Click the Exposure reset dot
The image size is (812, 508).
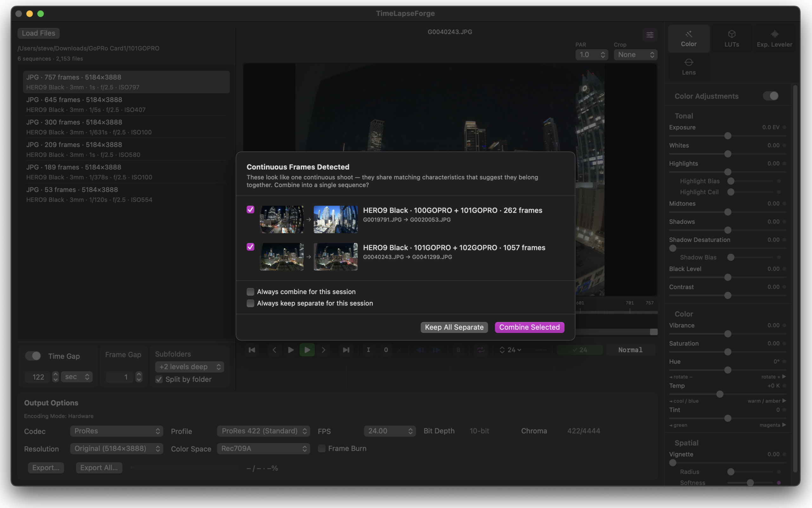pyautogui.click(x=784, y=127)
